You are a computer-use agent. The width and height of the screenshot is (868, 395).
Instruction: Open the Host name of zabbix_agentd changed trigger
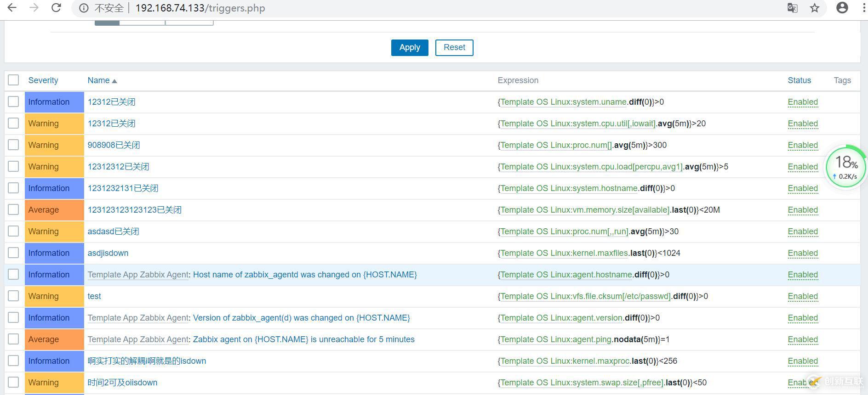pos(305,275)
